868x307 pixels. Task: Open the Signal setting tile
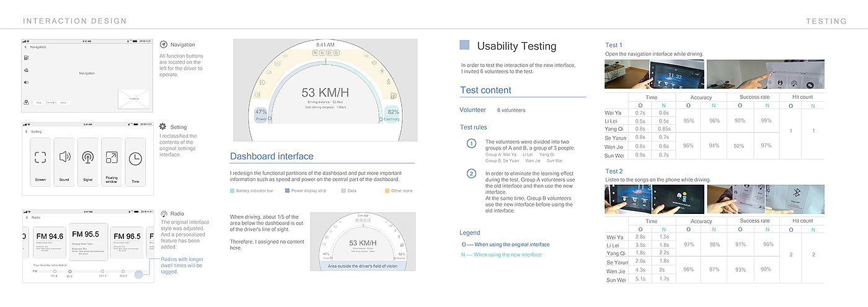pyautogui.click(x=87, y=158)
